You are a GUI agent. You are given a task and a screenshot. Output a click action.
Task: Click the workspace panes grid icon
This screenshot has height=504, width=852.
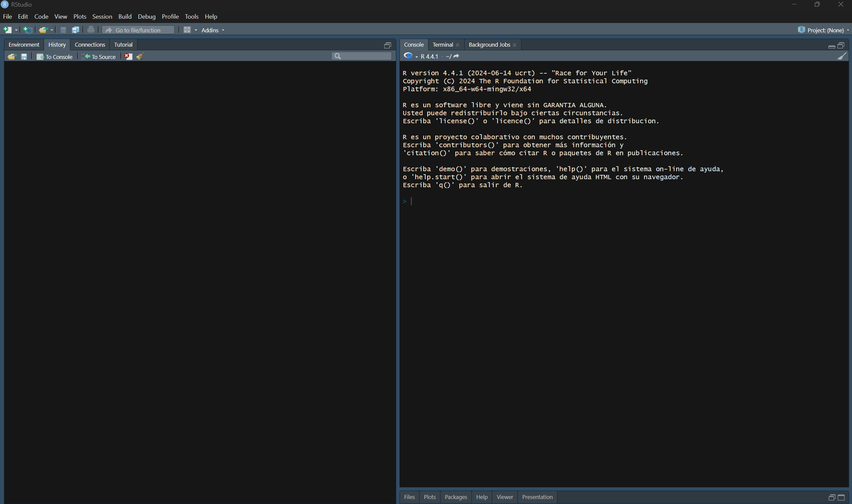(187, 30)
